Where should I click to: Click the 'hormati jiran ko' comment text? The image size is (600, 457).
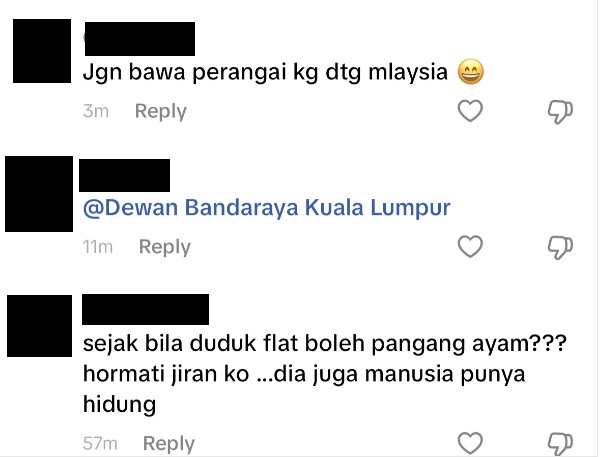point(166,374)
